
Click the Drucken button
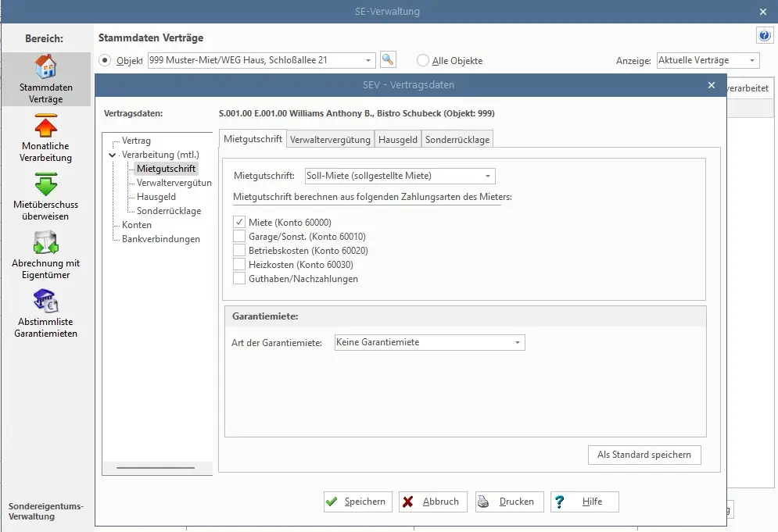coord(510,502)
